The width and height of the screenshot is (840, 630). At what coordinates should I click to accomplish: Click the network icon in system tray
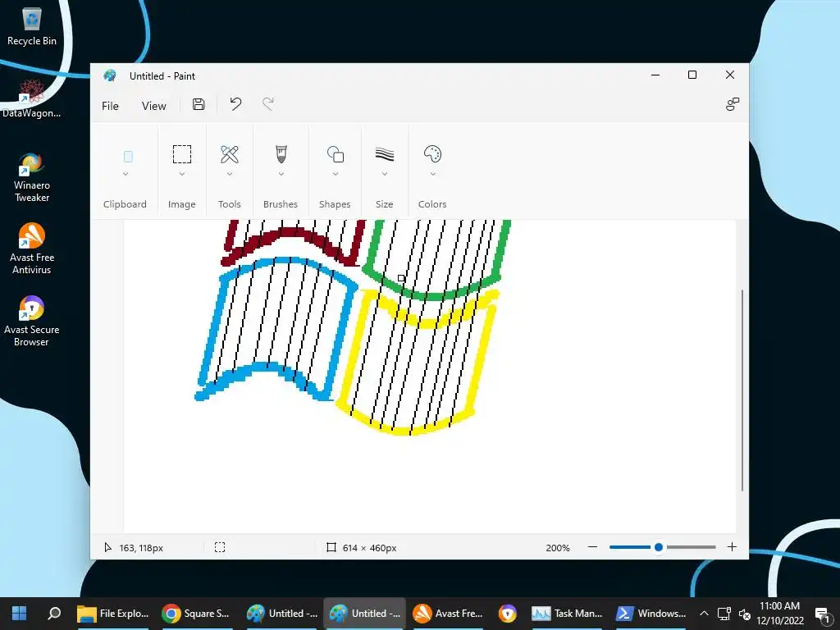[724, 614]
